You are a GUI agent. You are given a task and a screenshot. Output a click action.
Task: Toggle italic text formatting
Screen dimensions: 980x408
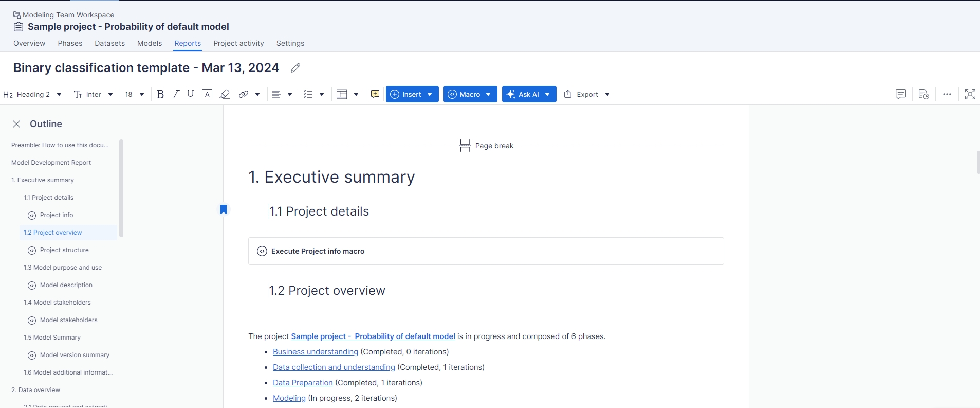tap(176, 94)
